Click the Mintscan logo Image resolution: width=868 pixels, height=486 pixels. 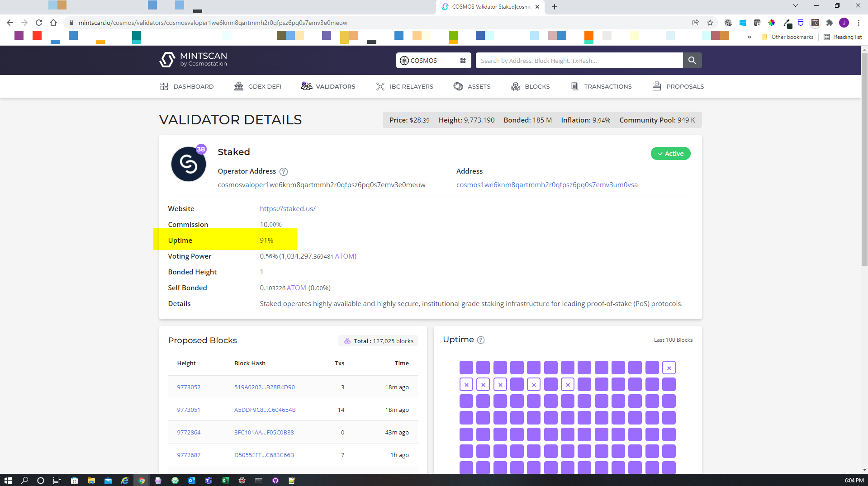coord(193,59)
